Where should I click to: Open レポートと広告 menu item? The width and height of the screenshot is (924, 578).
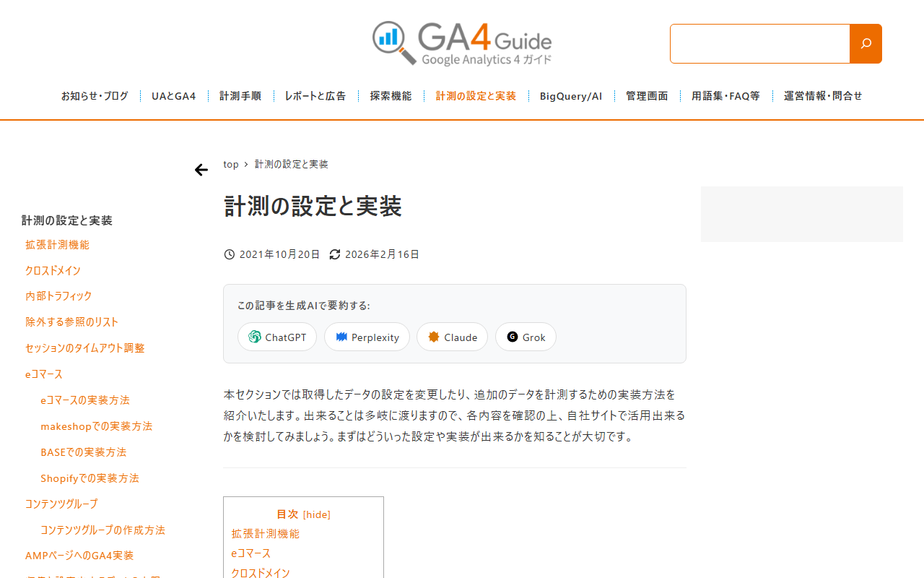coord(315,96)
